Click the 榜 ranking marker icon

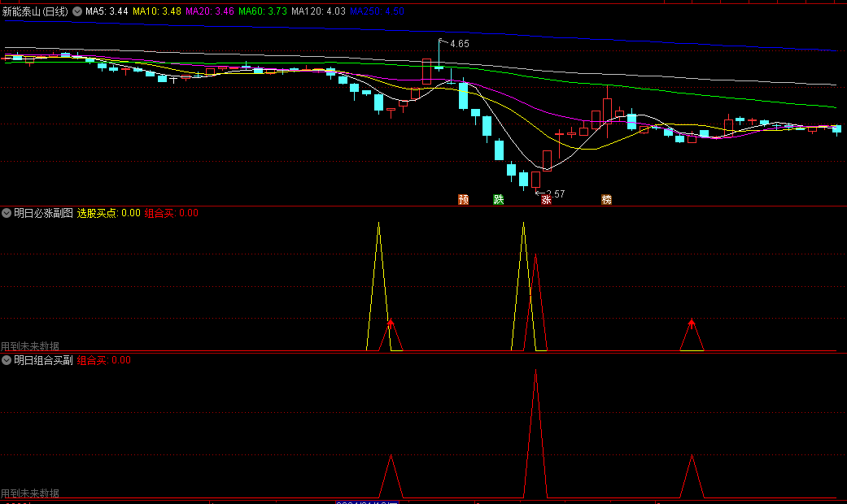[606, 199]
